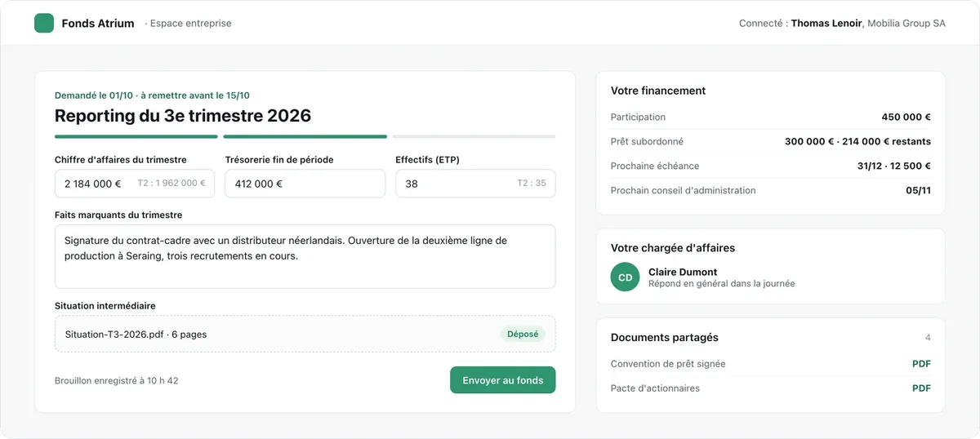This screenshot has width=980, height=439.
Task: Click the Déposé status badge
Action: tap(523, 334)
